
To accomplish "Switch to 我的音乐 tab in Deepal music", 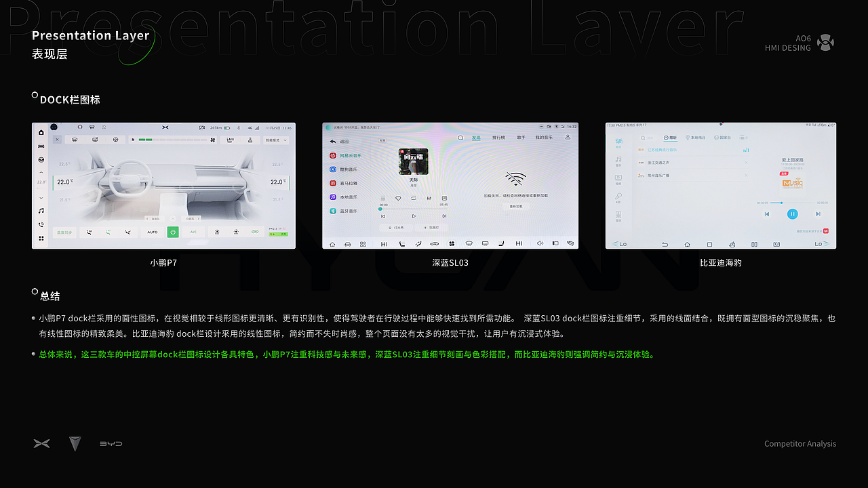I will [544, 138].
